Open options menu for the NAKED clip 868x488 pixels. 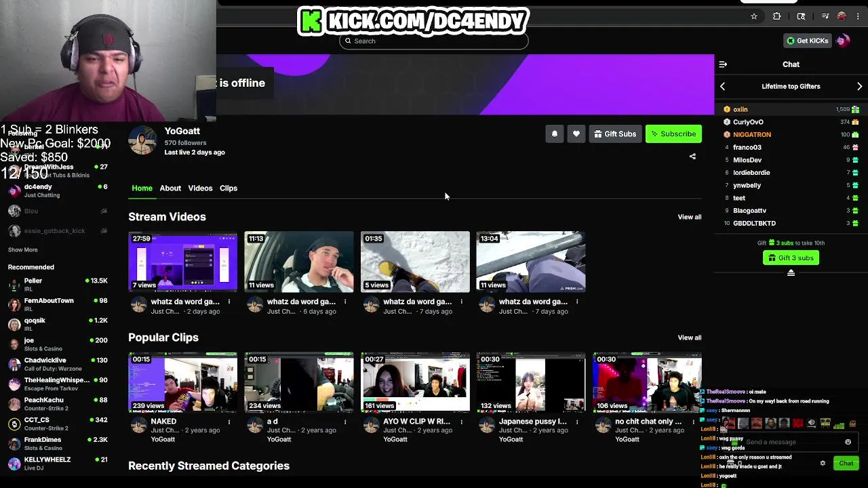coord(229,422)
